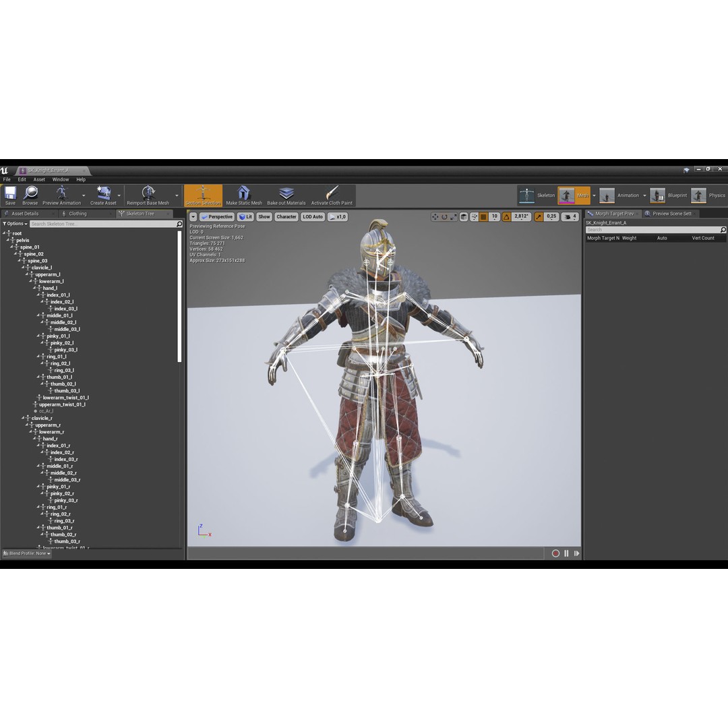This screenshot has width=728, height=728.
Task: Toggle surface snapping icon
Action: click(474, 217)
